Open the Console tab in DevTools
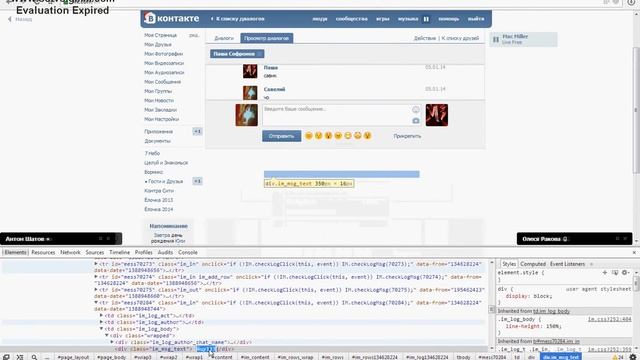The width and height of the screenshot is (640, 360). pyautogui.click(x=188, y=253)
